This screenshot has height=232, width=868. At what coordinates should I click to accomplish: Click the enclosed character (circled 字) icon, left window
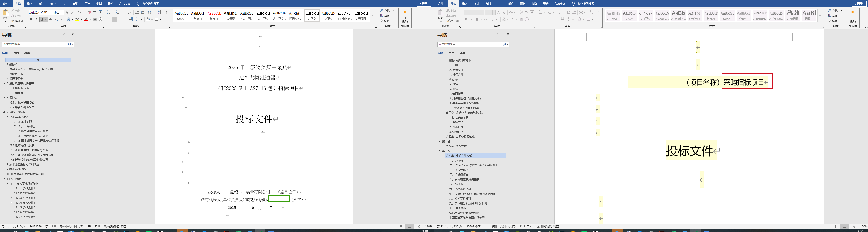pyautogui.click(x=100, y=20)
